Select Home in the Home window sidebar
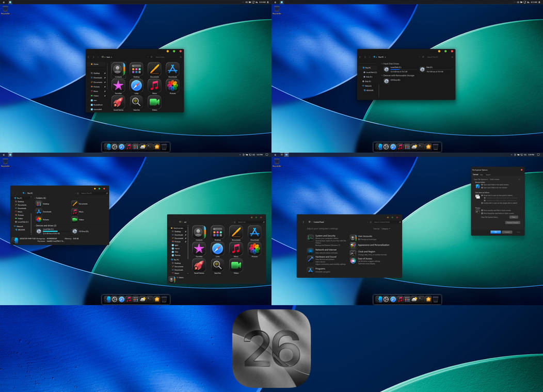This screenshot has width=543, height=392. [x=97, y=64]
